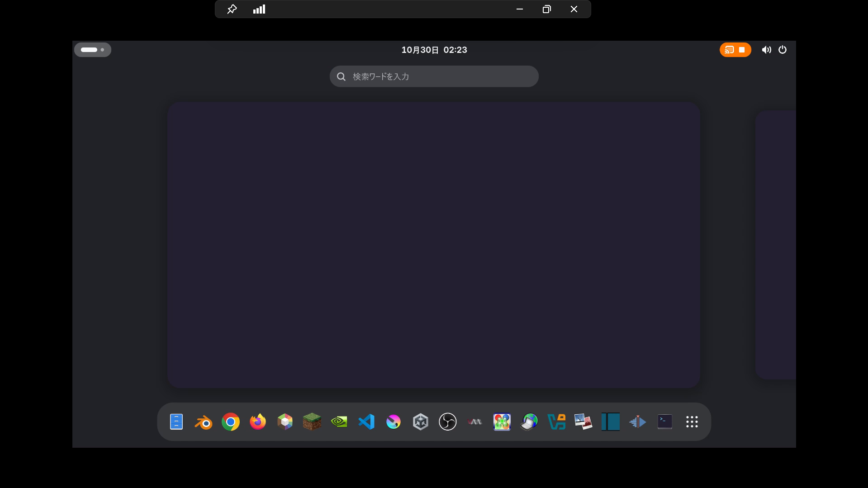Launch Blender from the dock

(204, 422)
